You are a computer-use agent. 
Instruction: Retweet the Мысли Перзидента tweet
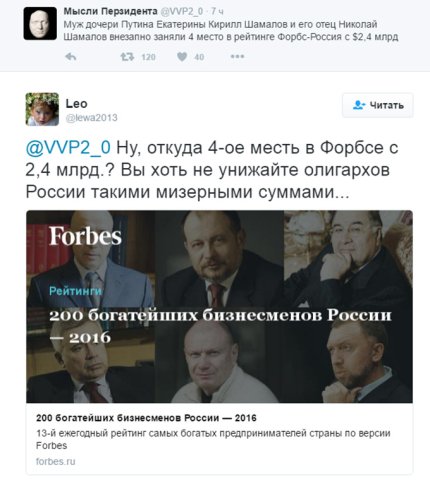tap(127, 57)
